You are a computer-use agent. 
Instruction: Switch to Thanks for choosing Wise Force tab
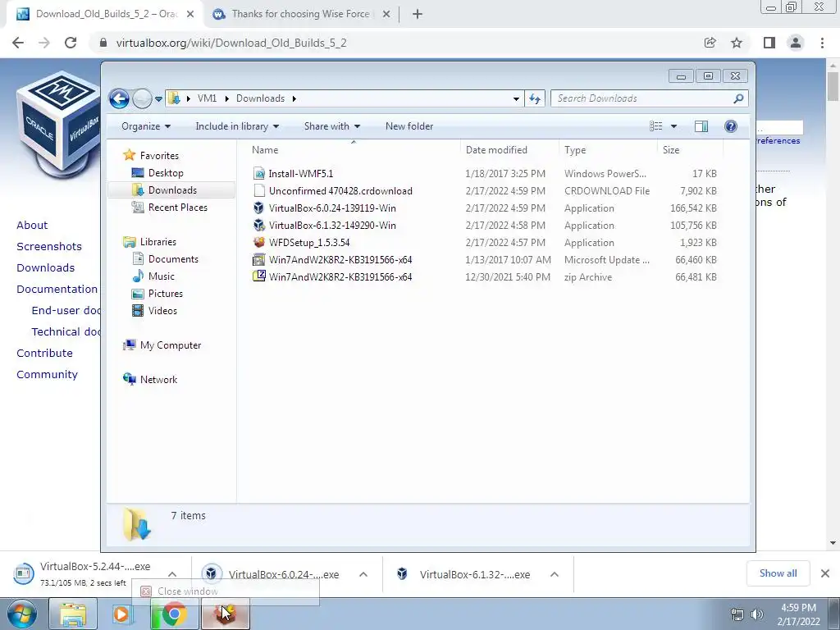300,14
